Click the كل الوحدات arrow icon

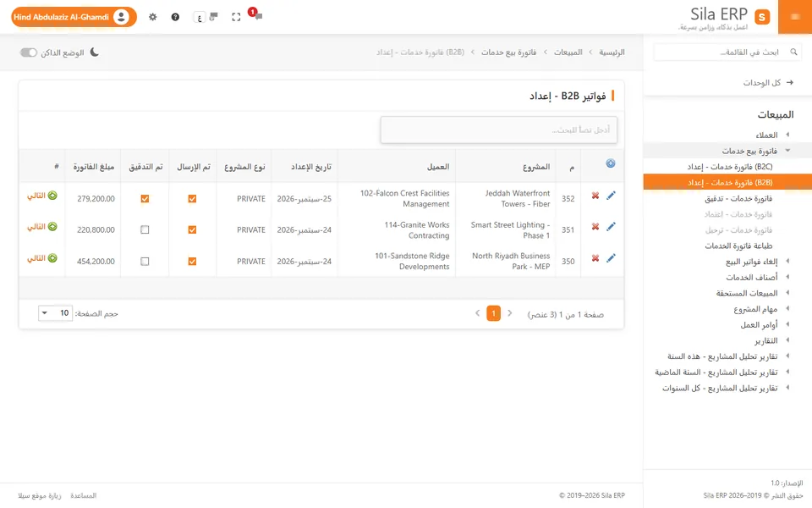pos(790,82)
